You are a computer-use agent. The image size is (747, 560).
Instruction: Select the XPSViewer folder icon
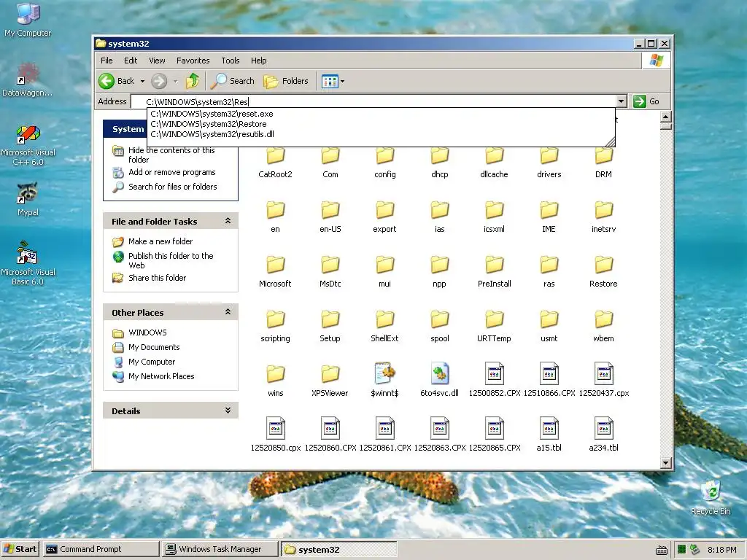330,375
